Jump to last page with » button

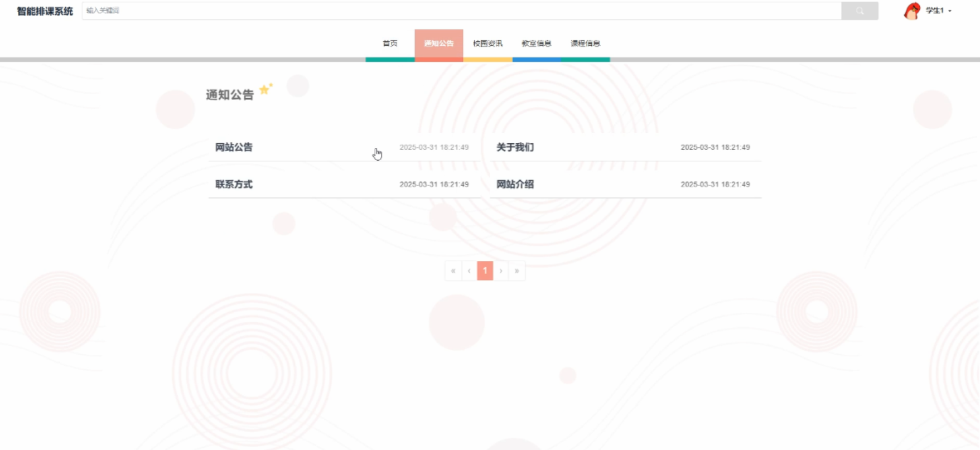click(x=516, y=270)
